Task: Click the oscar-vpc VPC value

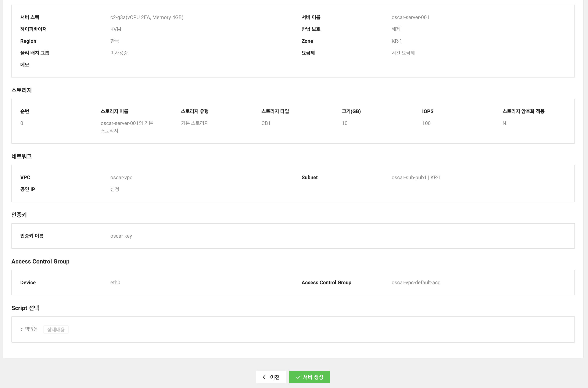Action: tap(121, 177)
